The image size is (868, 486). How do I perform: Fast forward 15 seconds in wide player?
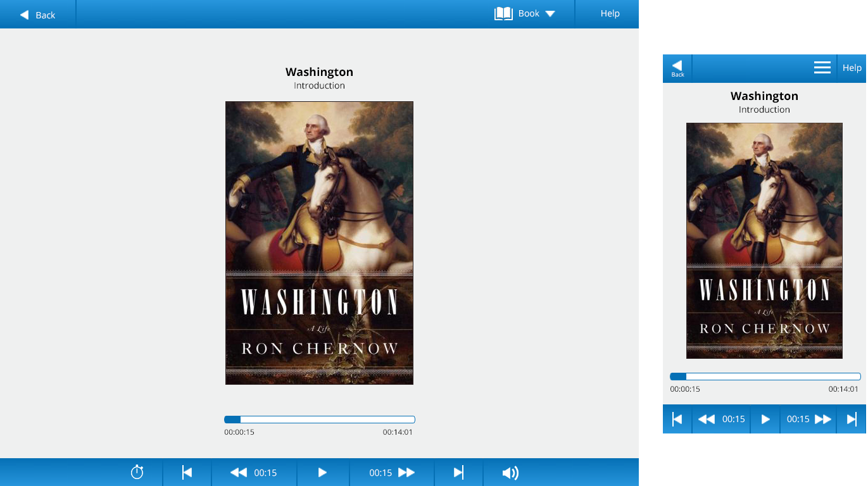[391, 472]
